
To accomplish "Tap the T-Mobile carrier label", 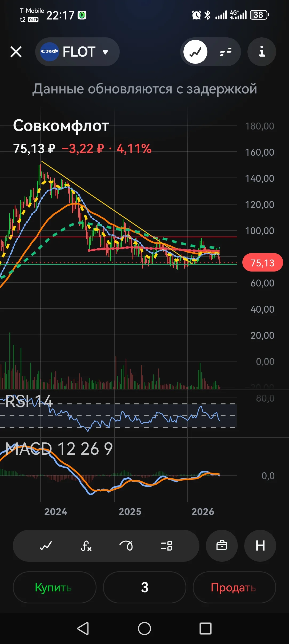I will pos(32,11).
